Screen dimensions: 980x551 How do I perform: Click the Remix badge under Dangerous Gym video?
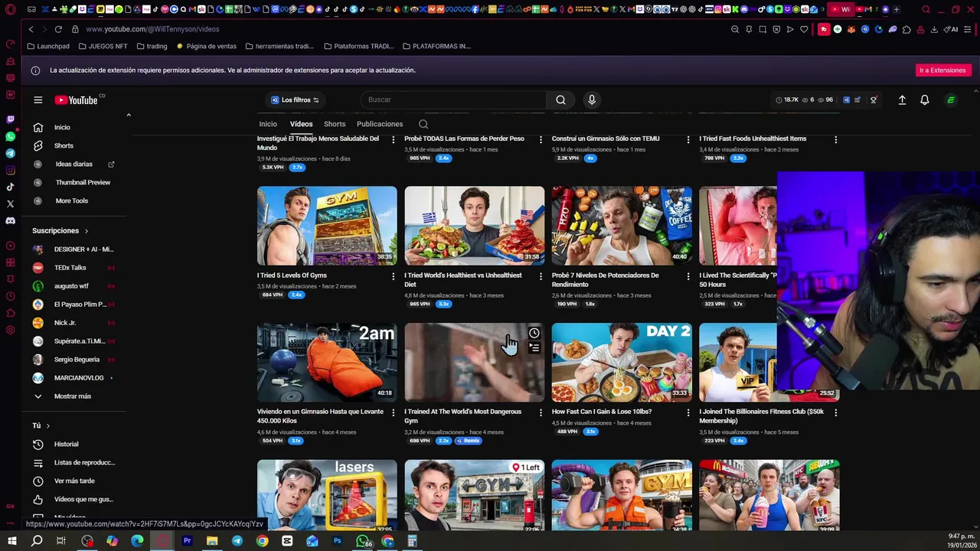(x=469, y=441)
